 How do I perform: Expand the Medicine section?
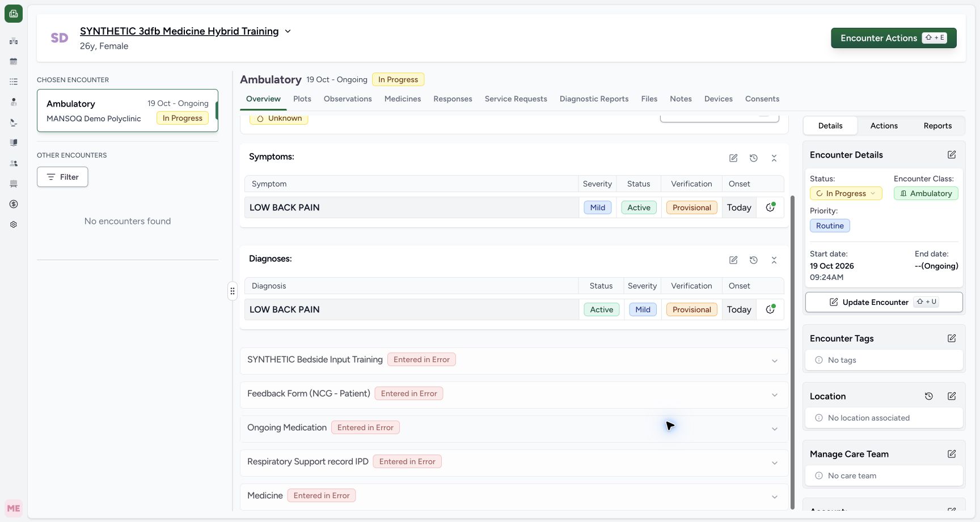(775, 497)
